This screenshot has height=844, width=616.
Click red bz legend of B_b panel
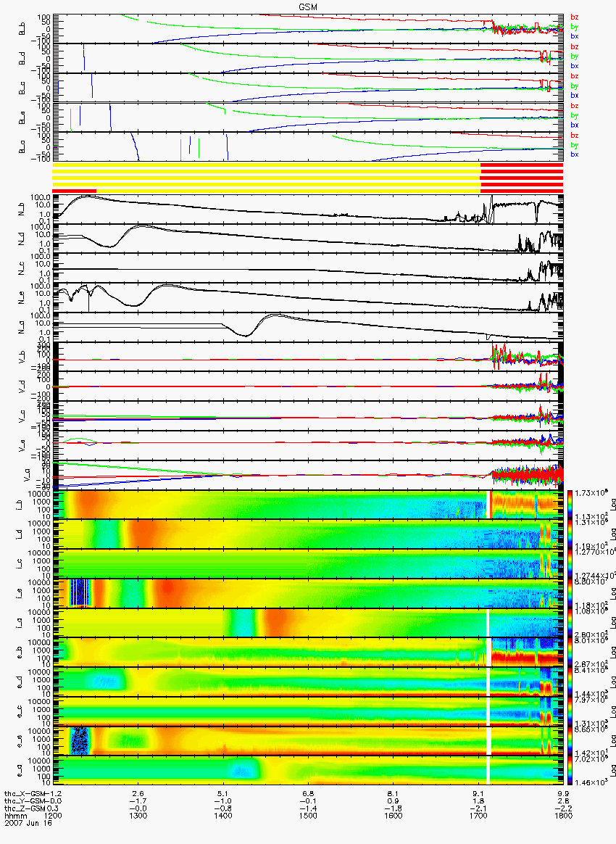(575, 17)
